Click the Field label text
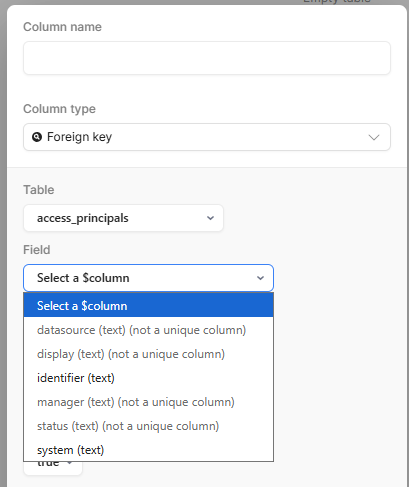Image resolution: width=409 pixels, height=487 pixels. point(37,250)
